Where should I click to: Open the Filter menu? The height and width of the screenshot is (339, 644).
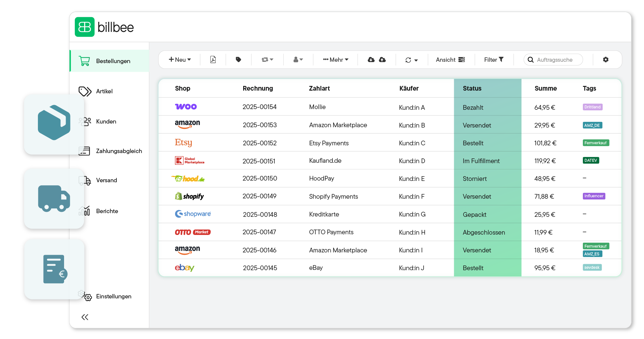point(493,59)
